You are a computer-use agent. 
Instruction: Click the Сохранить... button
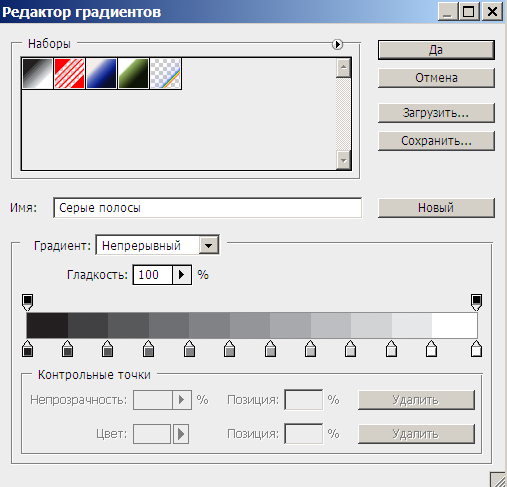[436, 141]
